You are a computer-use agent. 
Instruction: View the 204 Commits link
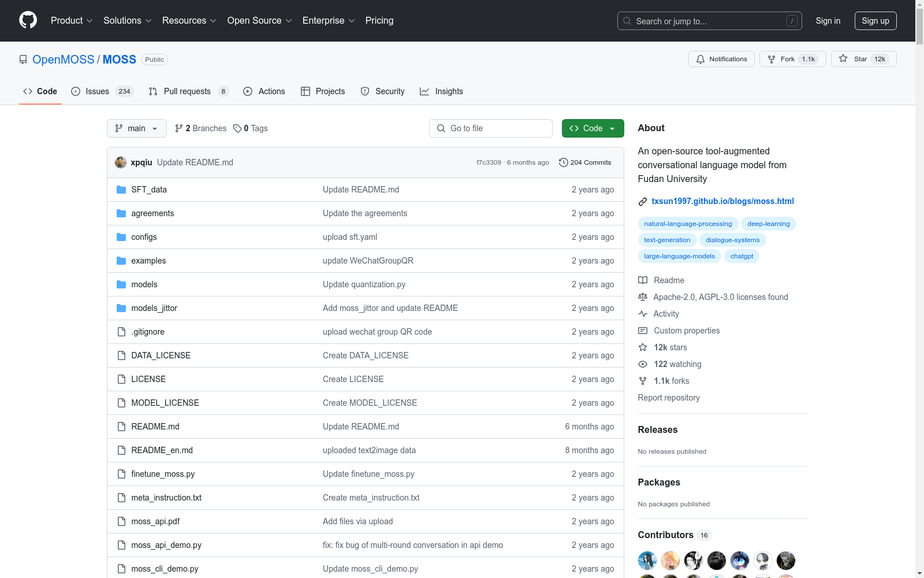point(585,162)
